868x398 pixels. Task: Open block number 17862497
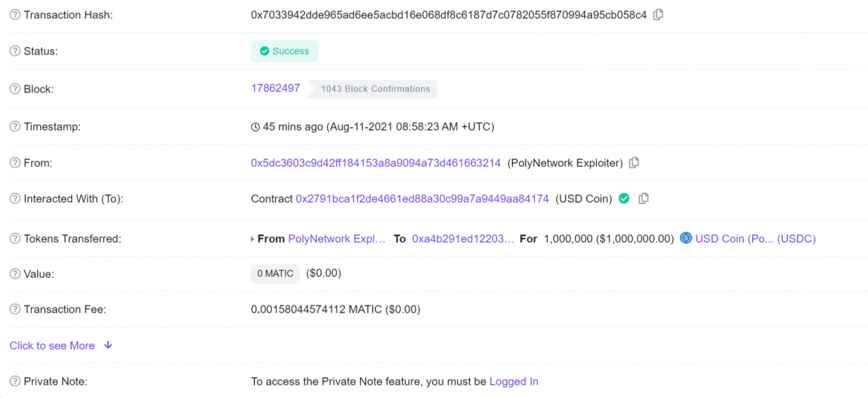click(x=275, y=88)
